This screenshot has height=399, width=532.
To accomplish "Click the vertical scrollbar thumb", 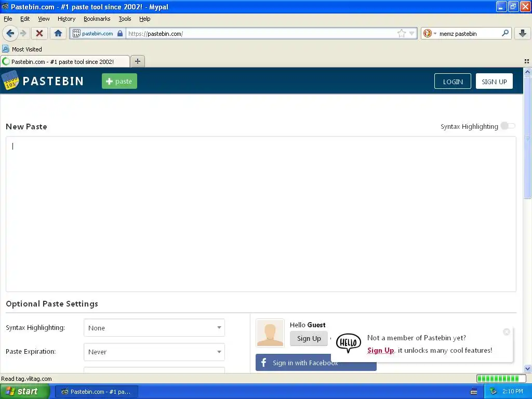I will pos(527,137).
